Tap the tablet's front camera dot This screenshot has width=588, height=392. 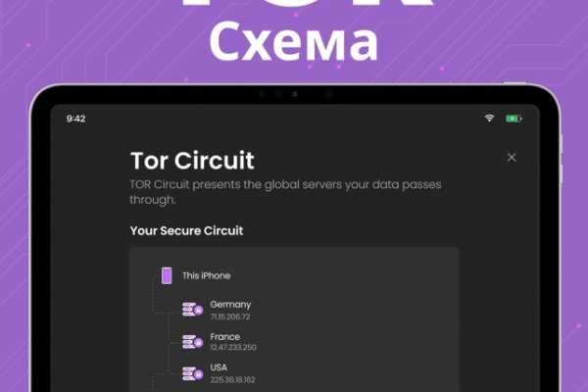point(279,95)
